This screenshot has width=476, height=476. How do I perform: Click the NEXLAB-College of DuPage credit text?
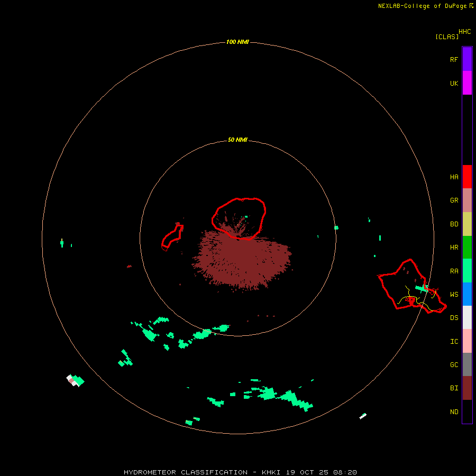(x=422, y=6)
